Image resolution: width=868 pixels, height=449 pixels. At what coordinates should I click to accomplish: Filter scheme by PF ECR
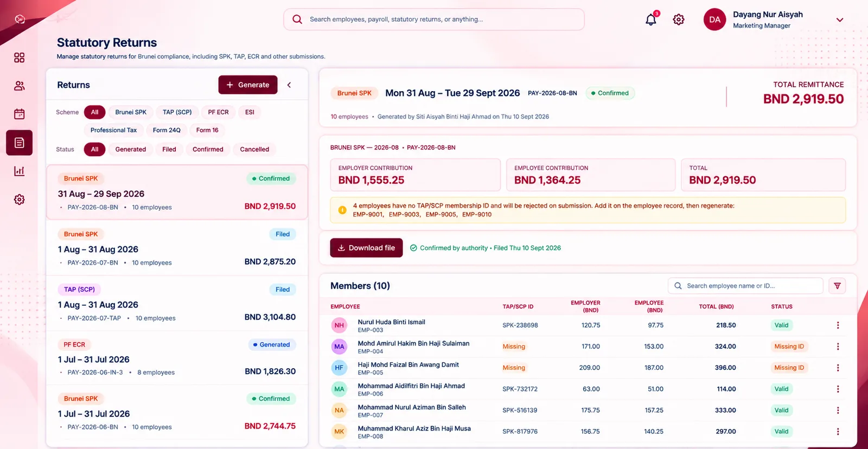point(218,112)
